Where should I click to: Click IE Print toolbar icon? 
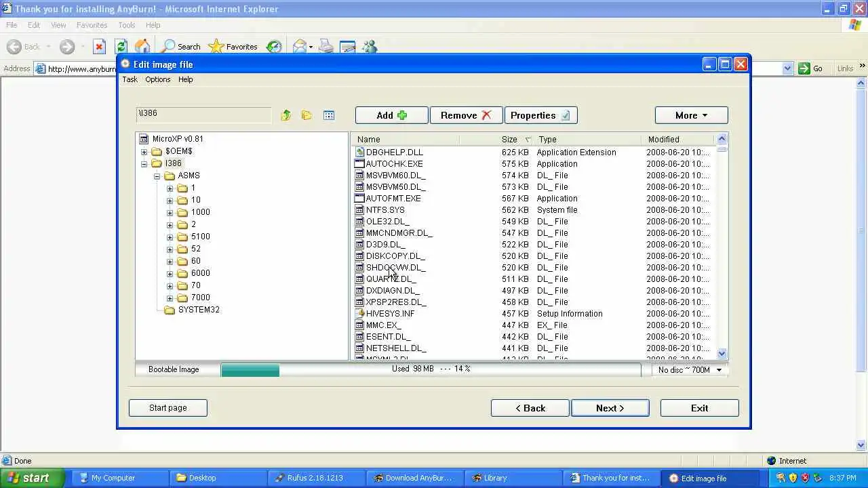326,46
